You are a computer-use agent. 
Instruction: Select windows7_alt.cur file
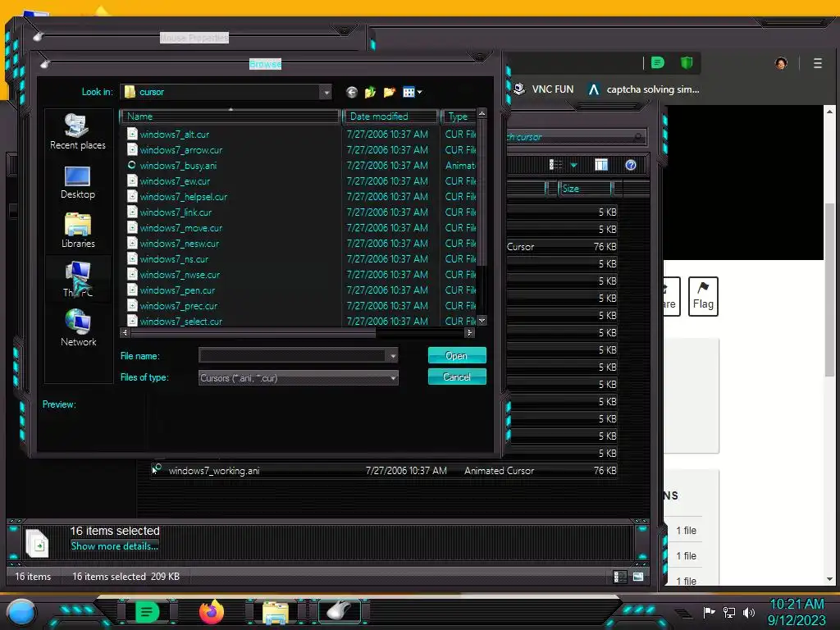pos(174,135)
